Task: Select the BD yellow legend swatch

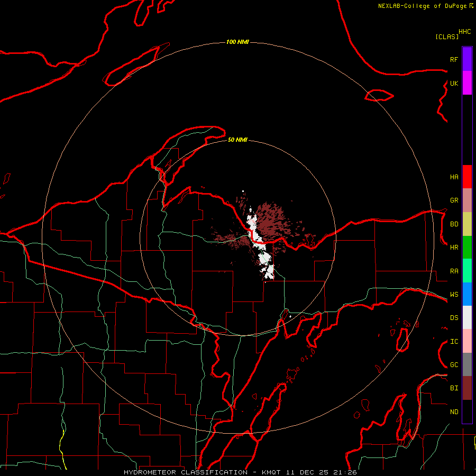Action: point(467,224)
